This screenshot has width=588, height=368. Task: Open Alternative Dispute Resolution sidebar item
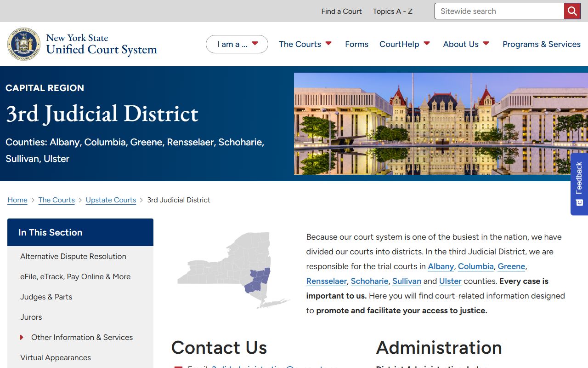click(x=73, y=256)
